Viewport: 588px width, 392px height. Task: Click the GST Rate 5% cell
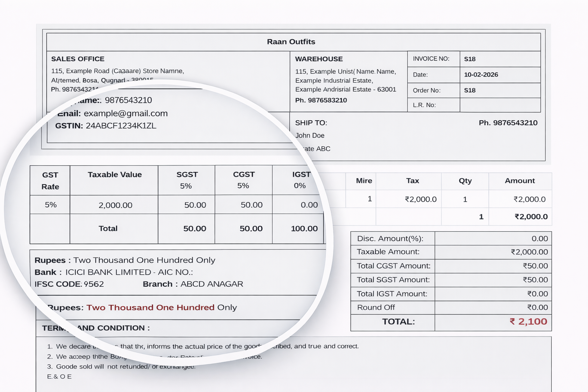click(50, 205)
